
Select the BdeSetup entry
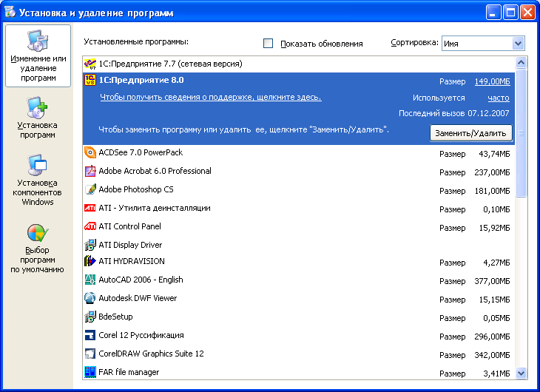click(x=299, y=317)
